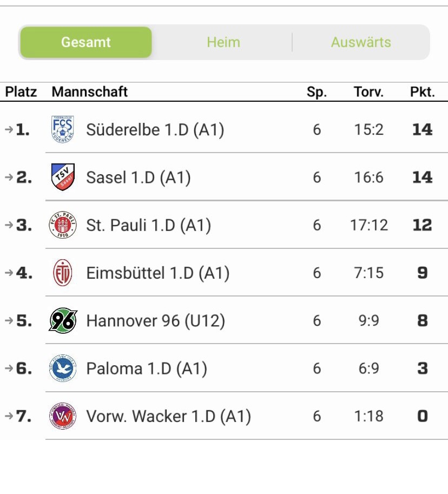This screenshot has width=448, height=494.
Task: Open team Sasel 1.D (A1)
Action: click(139, 177)
